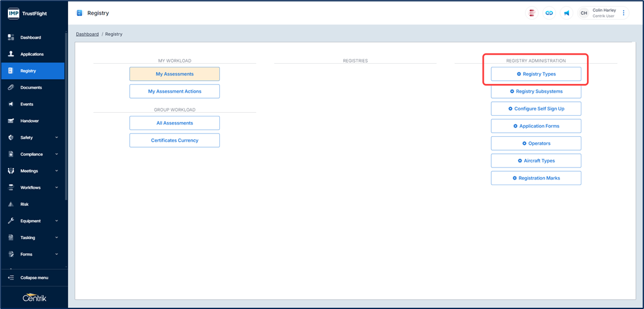Collapse the sidebar menu
The width and height of the screenshot is (644, 309).
[x=34, y=278]
